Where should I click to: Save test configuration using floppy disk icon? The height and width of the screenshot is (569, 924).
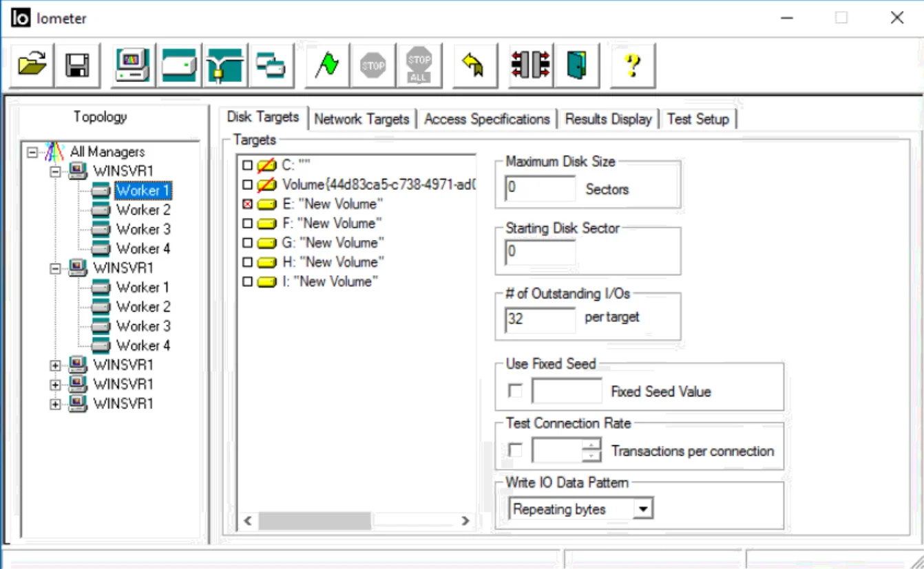pyautogui.click(x=77, y=65)
